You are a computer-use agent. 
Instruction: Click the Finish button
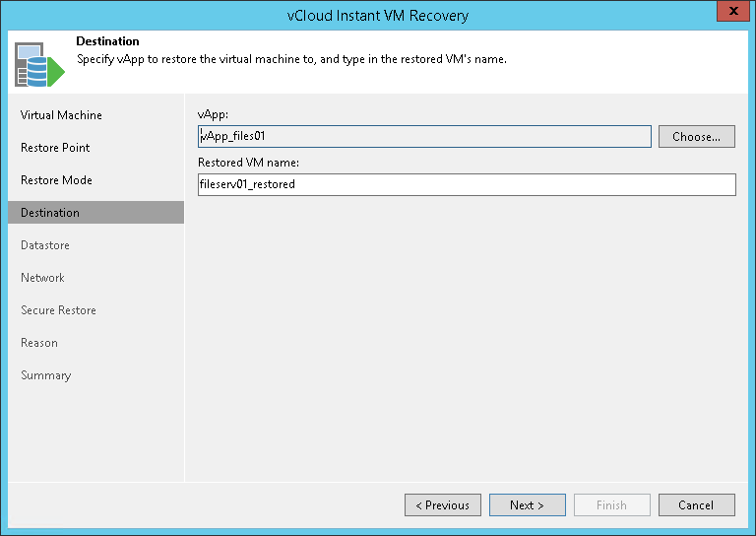[x=611, y=505]
